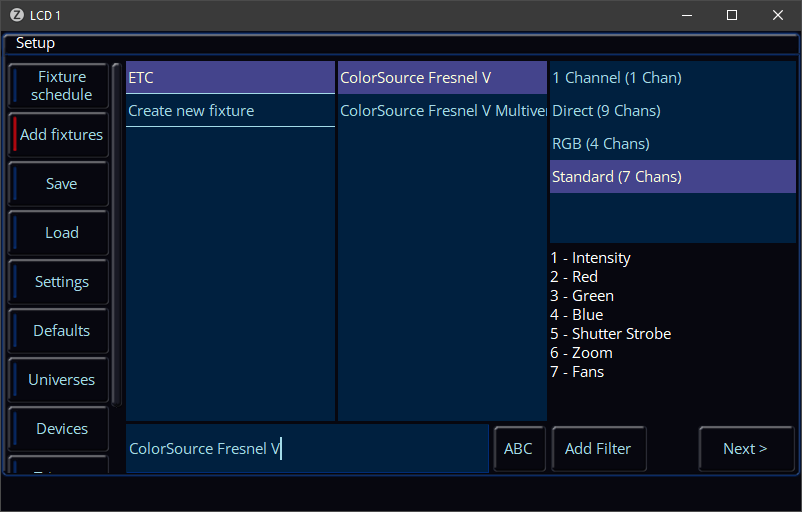Maximize the LCD 1 window
802x512 pixels.
click(732, 15)
